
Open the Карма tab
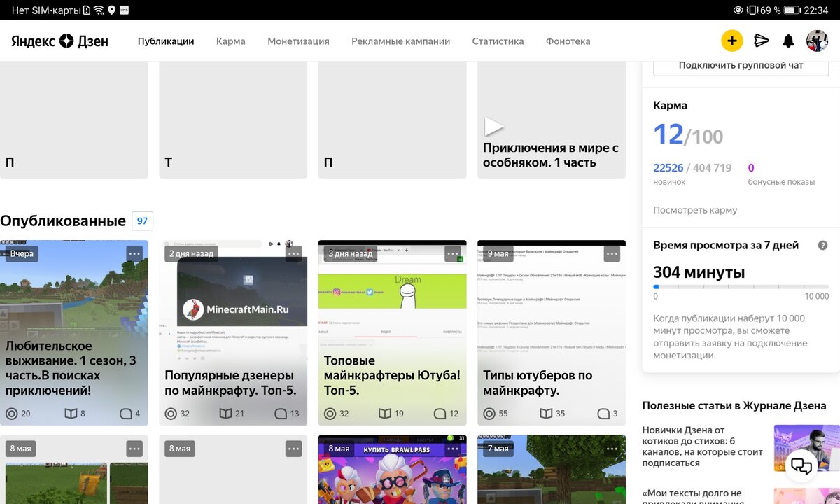pos(231,41)
